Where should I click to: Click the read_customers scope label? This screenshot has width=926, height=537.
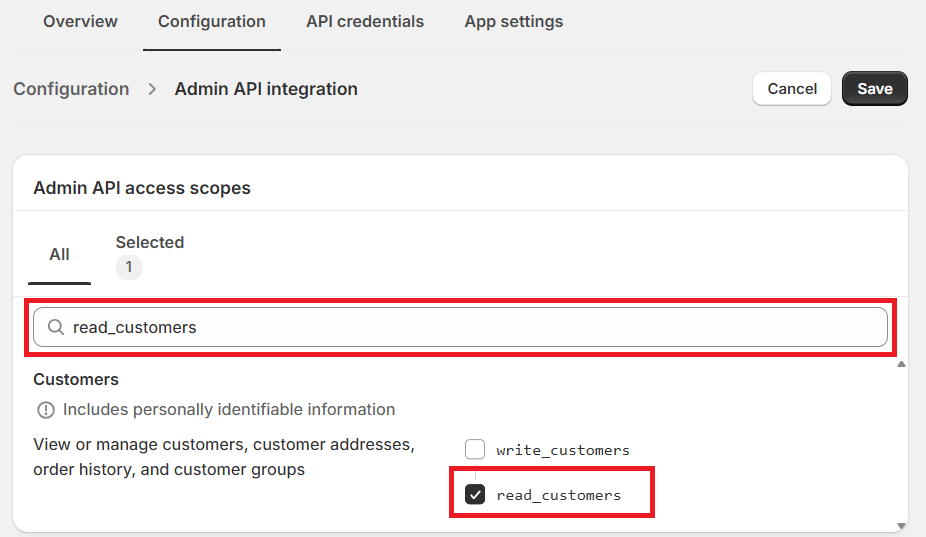coord(558,495)
